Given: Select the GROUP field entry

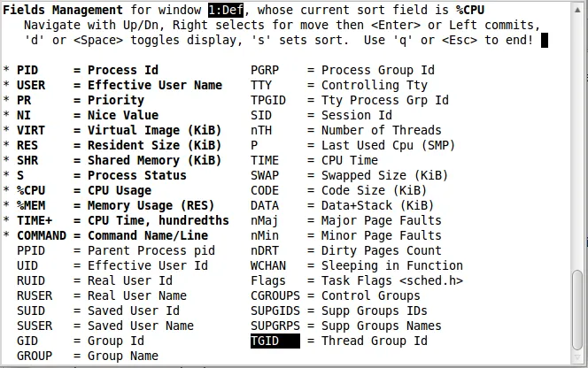Looking at the screenshot, I should [35, 356].
